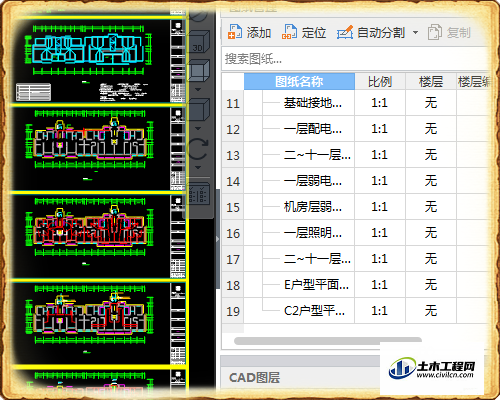Select row 17 二~十一层... drawing
The image size is (500, 400).
[317, 259]
